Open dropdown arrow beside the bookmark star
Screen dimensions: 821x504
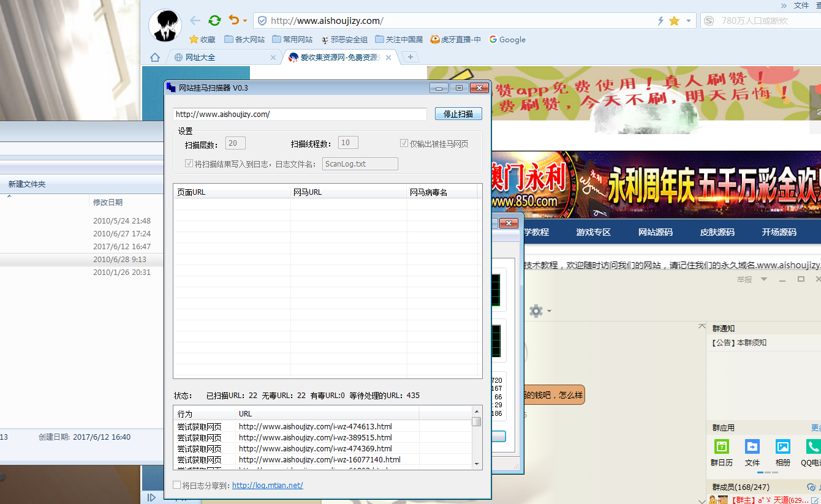click(x=689, y=21)
